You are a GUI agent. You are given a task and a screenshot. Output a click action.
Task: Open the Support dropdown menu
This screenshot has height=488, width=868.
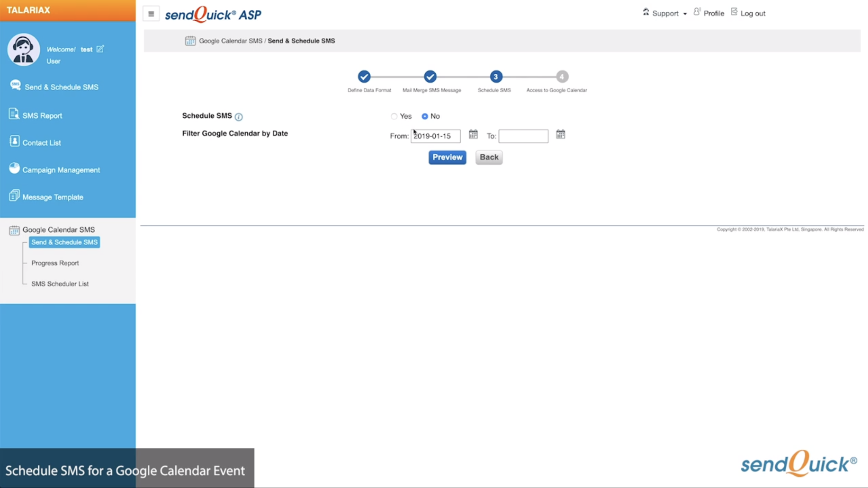tap(669, 14)
